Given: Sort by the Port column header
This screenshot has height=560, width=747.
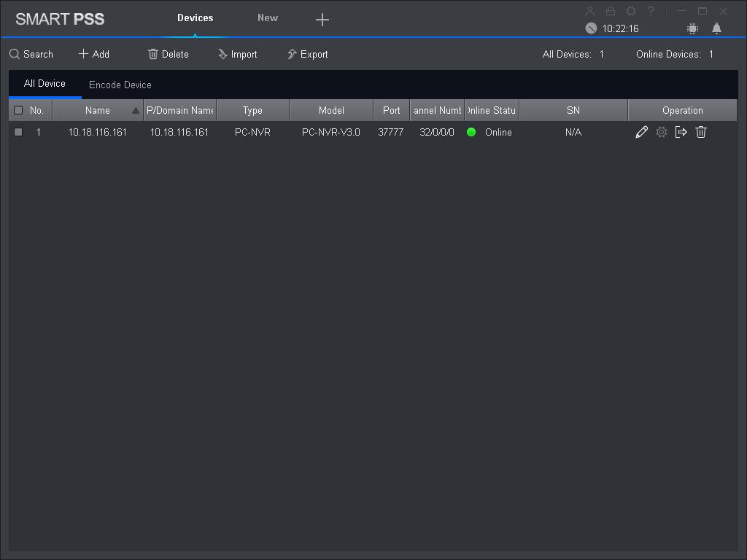Looking at the screenshot, I should (392, 111).
